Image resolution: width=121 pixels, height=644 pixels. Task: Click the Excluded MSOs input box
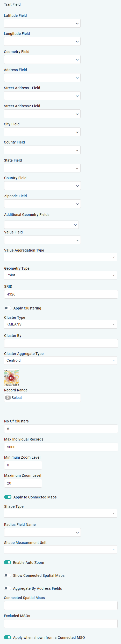(x=61, y=624)
